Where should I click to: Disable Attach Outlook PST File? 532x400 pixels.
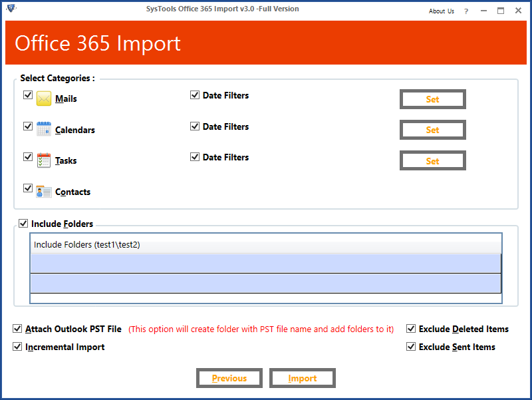pyautogui.click(x=17, y=328)
